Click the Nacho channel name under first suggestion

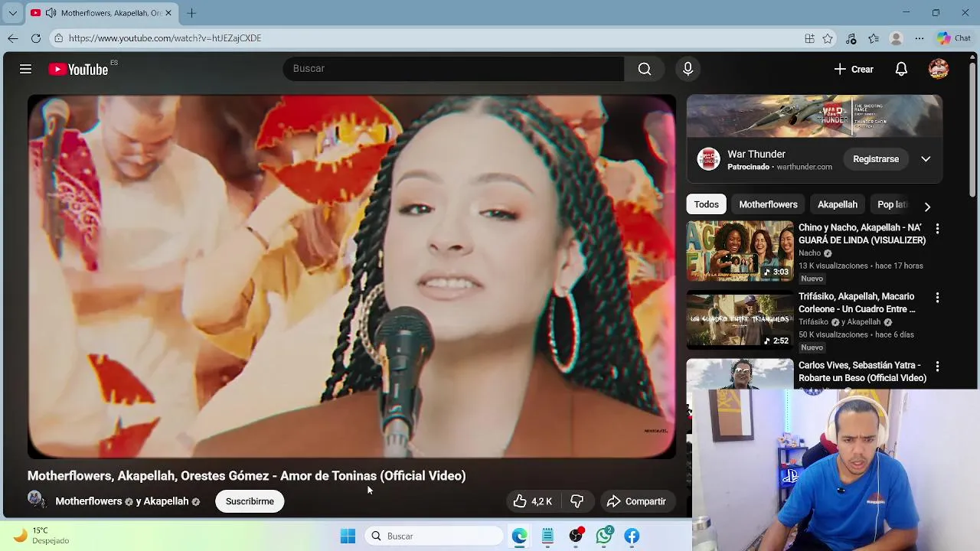809,253
